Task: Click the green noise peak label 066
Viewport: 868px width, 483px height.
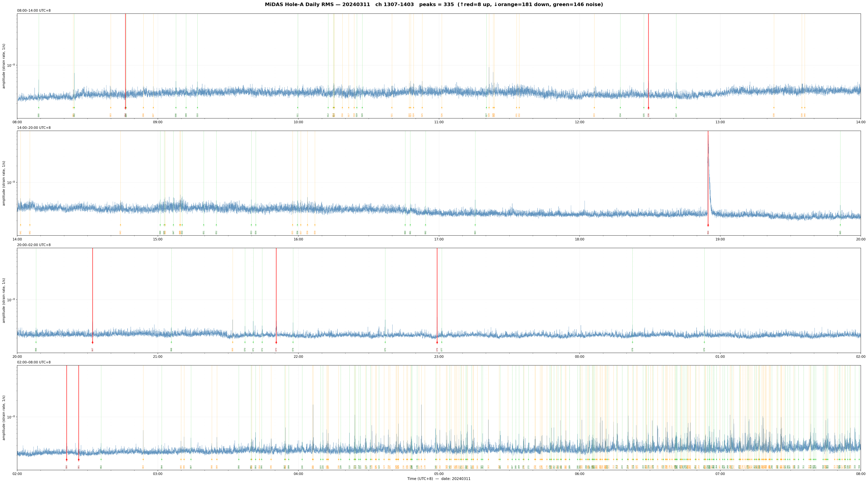Action: coord(36,350)
